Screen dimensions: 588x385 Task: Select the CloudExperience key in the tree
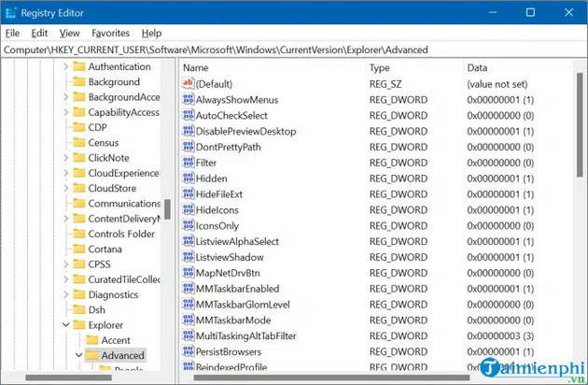click(x=124, y=173)
